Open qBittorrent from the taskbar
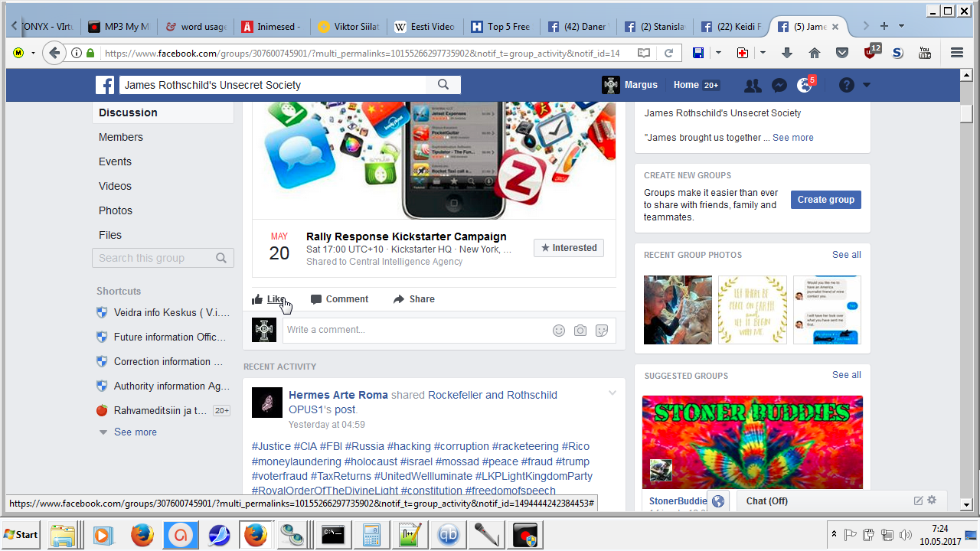This screenshot has height=551, width=980. click(x=449, y=534)
